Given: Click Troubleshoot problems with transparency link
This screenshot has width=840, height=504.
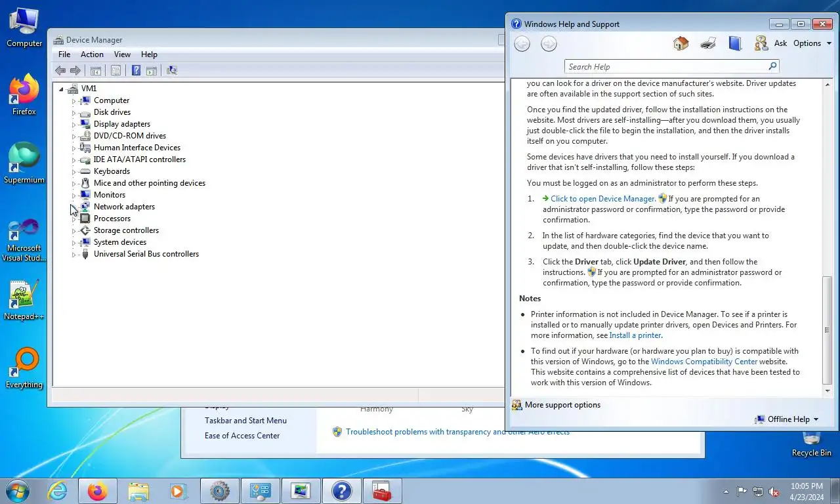Looking at the screenshot, I should pos(457,432).
